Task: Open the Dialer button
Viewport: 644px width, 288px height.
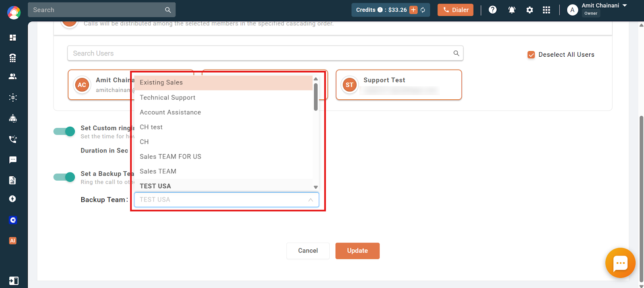Action: pyautogui.click(x=456, y=10)
